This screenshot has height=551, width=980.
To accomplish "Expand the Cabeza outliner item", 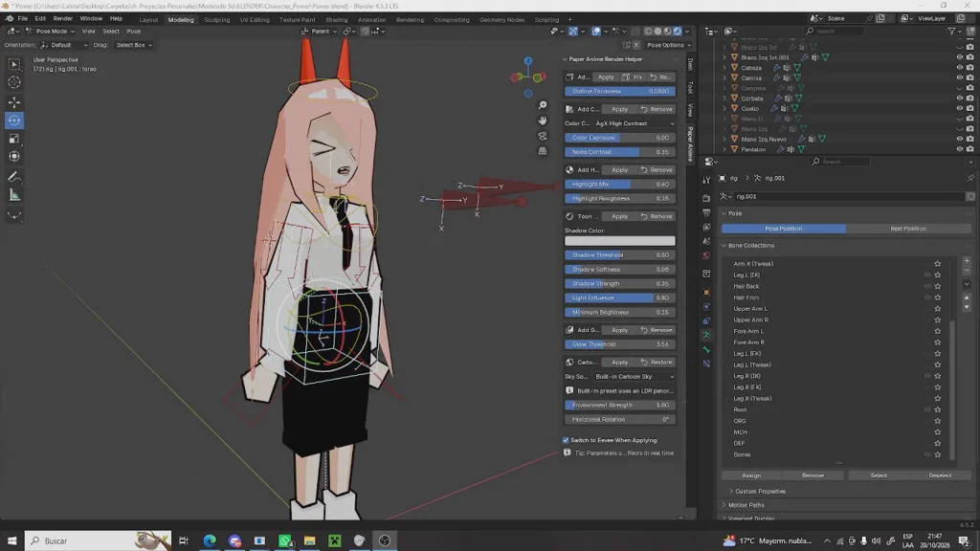I will click(725, 68).
